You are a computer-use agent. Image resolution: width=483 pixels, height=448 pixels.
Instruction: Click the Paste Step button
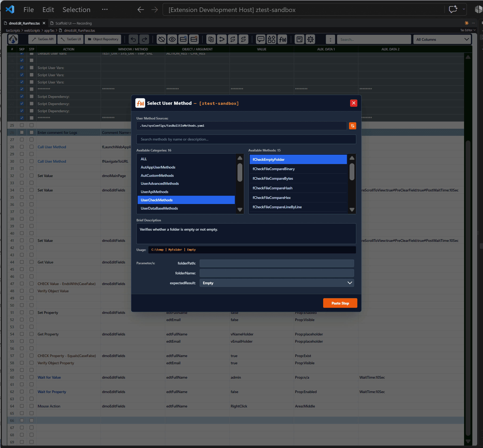click(x=340, y=303)
